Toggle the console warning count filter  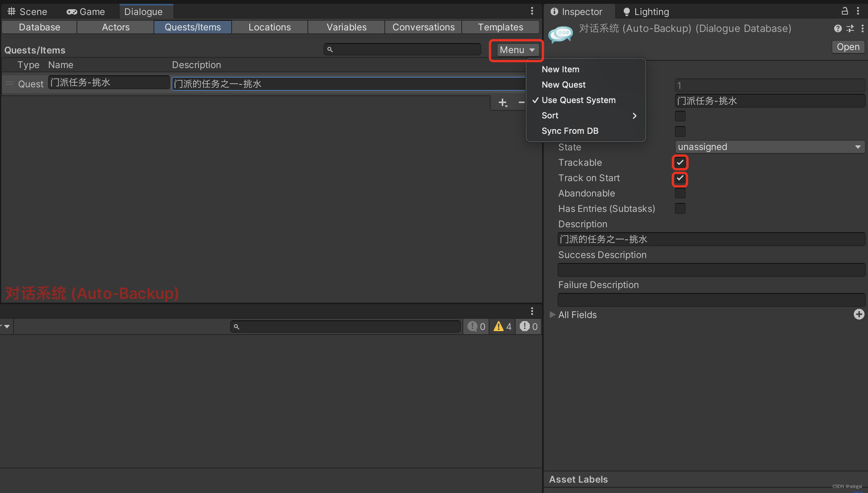click(502, 326)
